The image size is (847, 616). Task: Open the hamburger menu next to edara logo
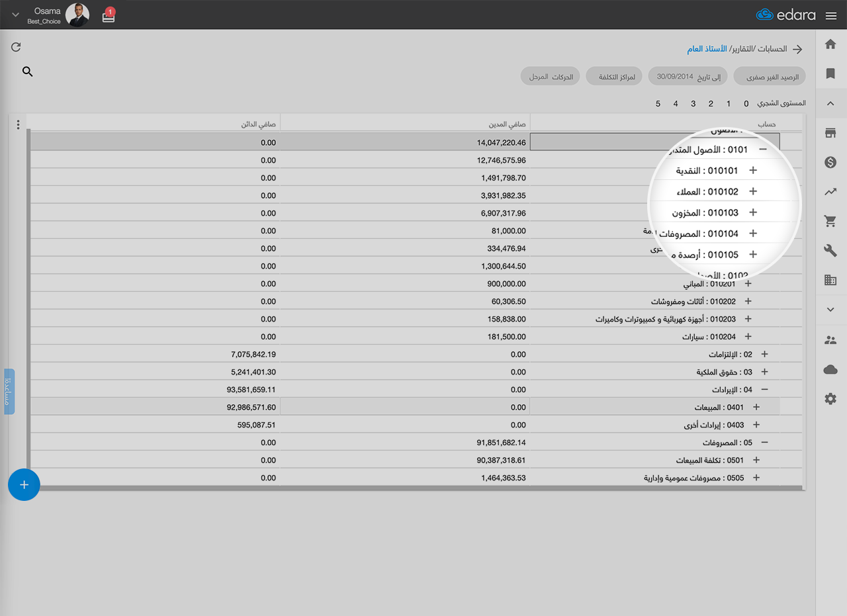click(x=831, y=15)
